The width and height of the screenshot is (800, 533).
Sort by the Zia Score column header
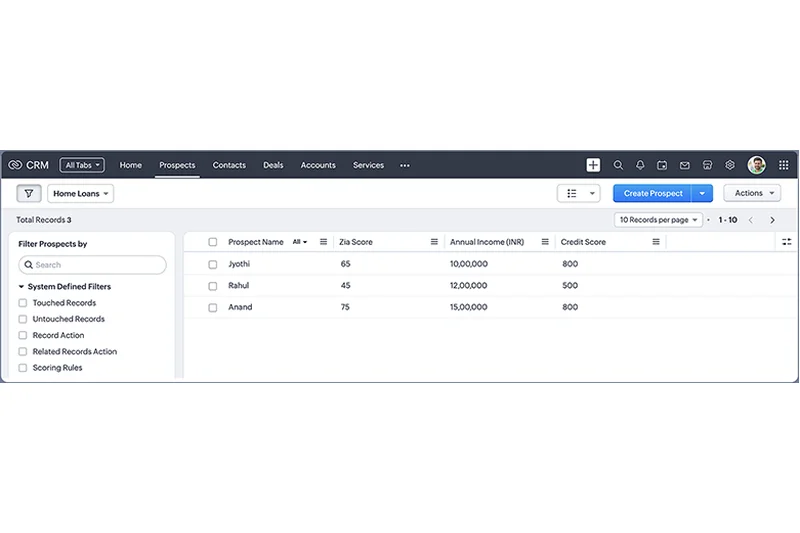pyautogui.click(x=356, y=242)
